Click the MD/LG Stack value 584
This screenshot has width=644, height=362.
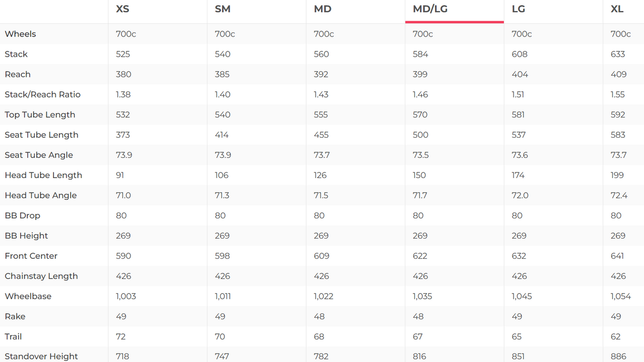(420, 54)
